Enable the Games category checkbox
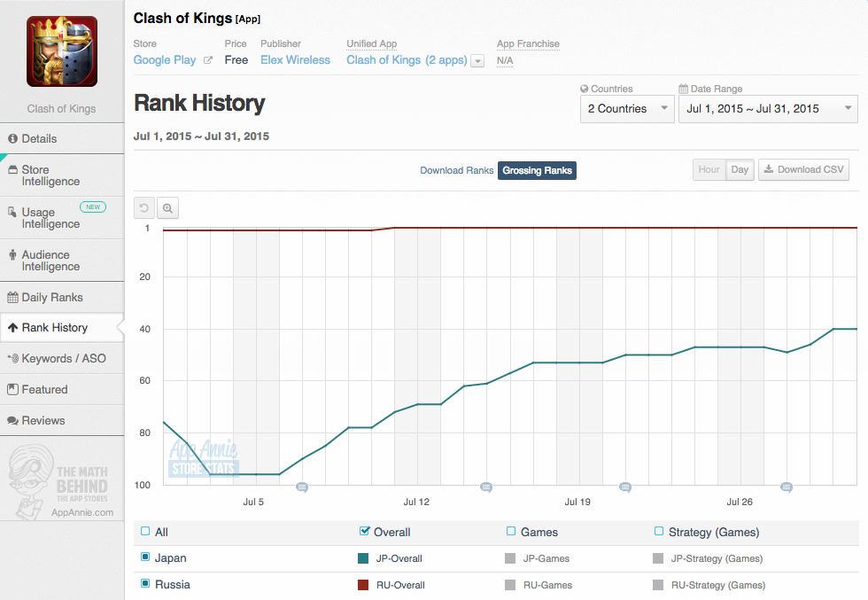The image size is (868, 600). pyautogui.click(x=511, y=531)
